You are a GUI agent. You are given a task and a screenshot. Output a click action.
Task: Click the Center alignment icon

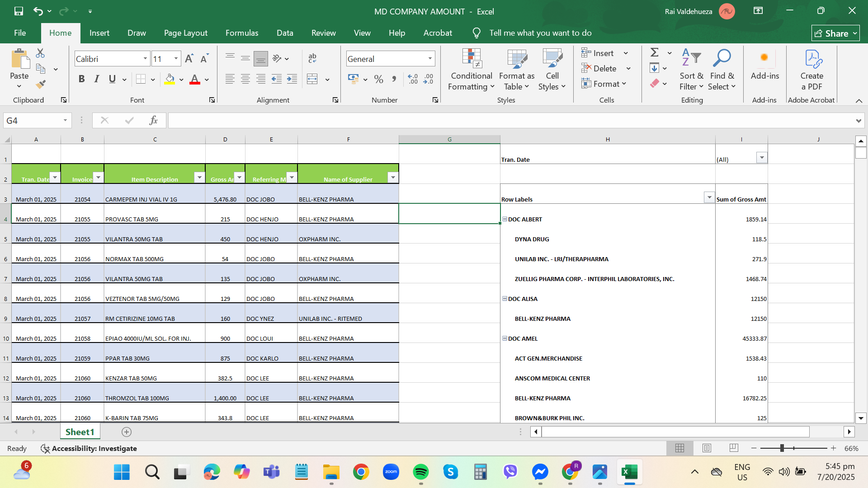point(245,79)
